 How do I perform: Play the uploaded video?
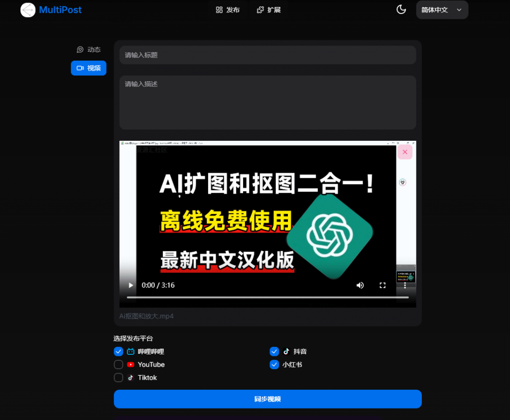pyautogui.click(x=131, y=285)
